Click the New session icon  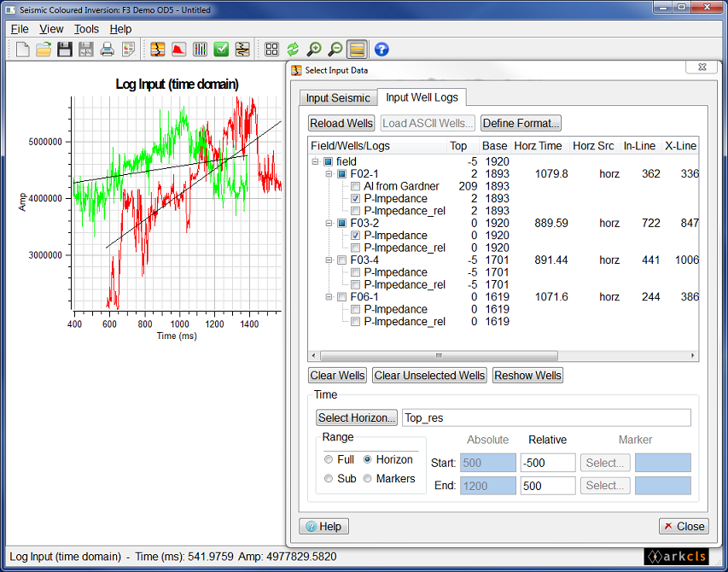tap(23, 50)
